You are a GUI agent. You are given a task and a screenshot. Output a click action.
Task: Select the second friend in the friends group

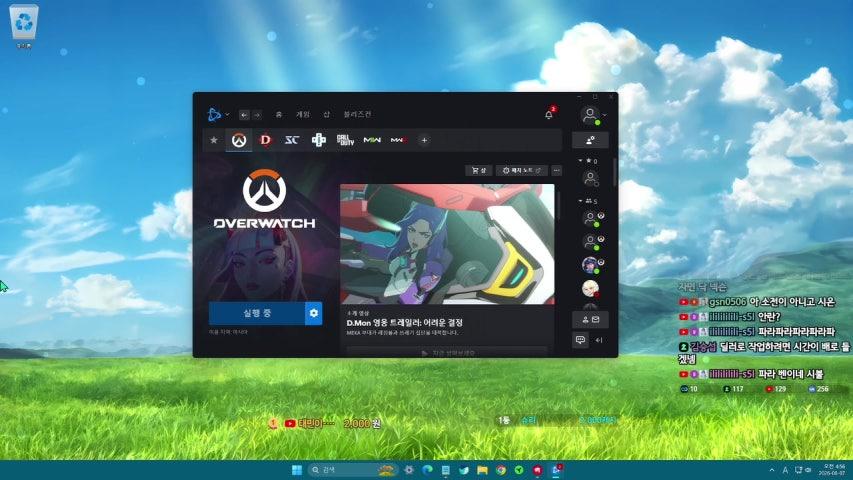click(591, 242)
